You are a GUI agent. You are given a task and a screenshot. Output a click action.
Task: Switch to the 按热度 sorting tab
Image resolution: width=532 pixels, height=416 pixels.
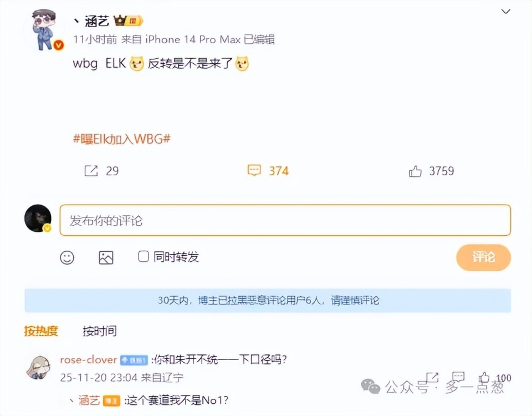click(x=41, y=331)
